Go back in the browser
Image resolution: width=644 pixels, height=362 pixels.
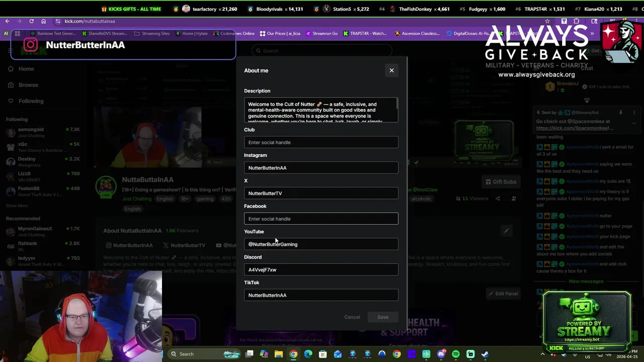coord(7,21)
